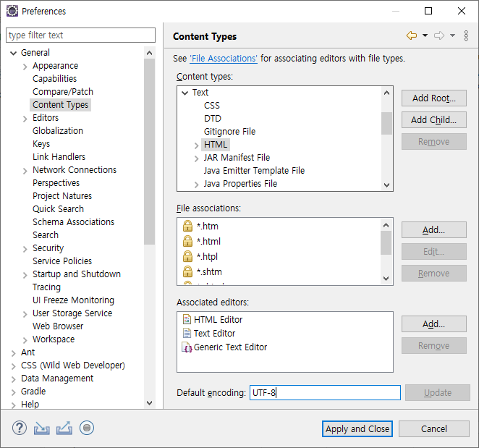This screenshot has height=448, width=479.
Task: Select Text Editor in associated editors
Action: click(214, 333)
